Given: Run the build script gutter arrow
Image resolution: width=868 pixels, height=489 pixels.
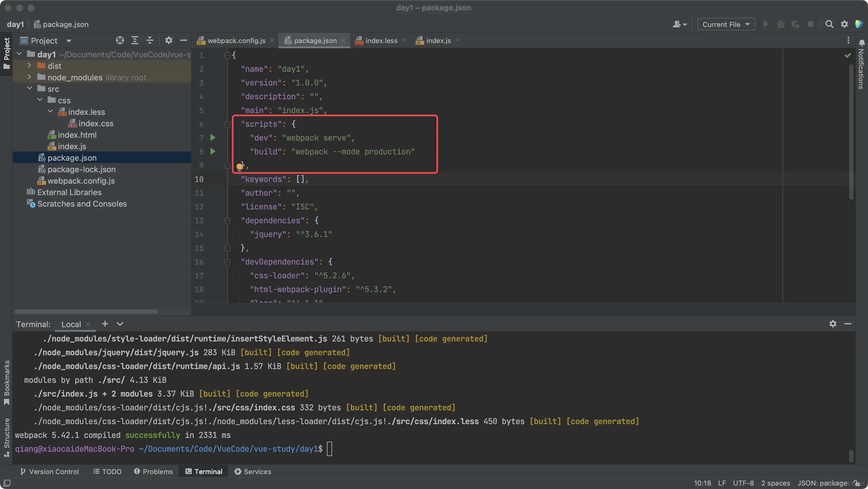Looking at the screenshot, I should pos(213,151).
